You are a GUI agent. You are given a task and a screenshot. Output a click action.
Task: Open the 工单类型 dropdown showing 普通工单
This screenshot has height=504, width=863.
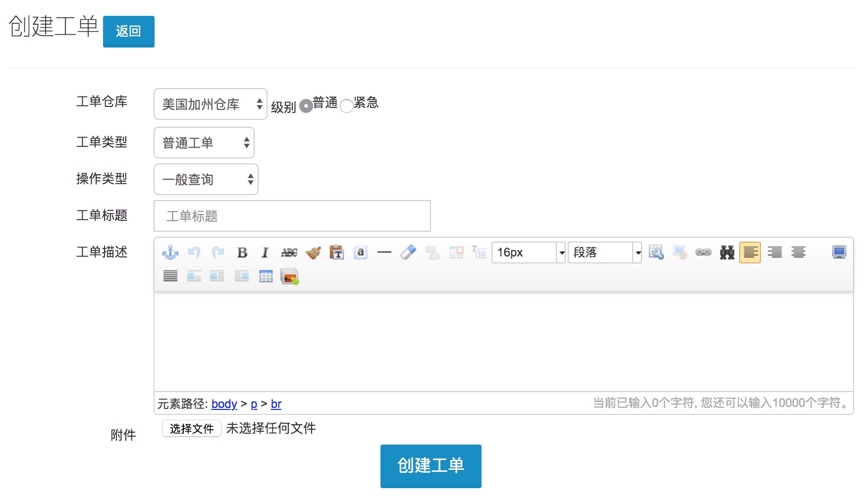click(x=204, y=143)
